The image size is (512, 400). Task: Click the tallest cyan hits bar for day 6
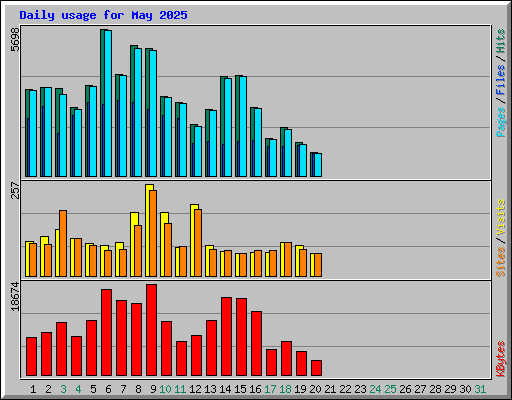coord(108,103)
